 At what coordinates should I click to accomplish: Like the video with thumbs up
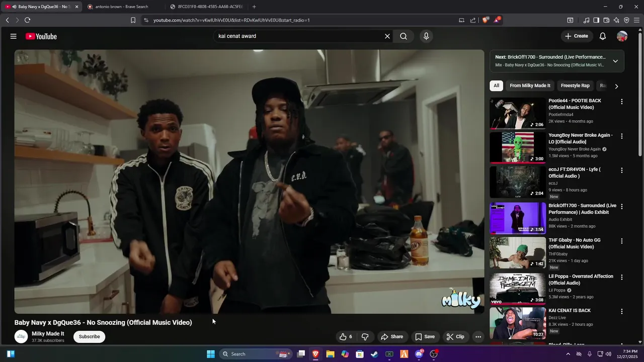(346, 337)
